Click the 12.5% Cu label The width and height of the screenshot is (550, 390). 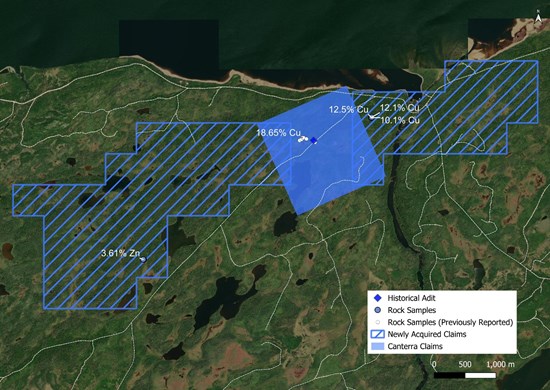(348, 110)
